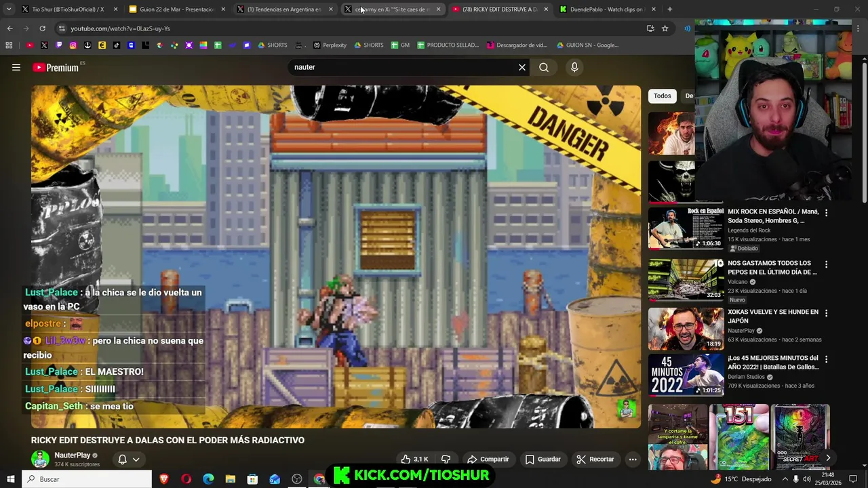Bookmark this page with star icon
Screen dimensions: 868x488
[665, 28]
